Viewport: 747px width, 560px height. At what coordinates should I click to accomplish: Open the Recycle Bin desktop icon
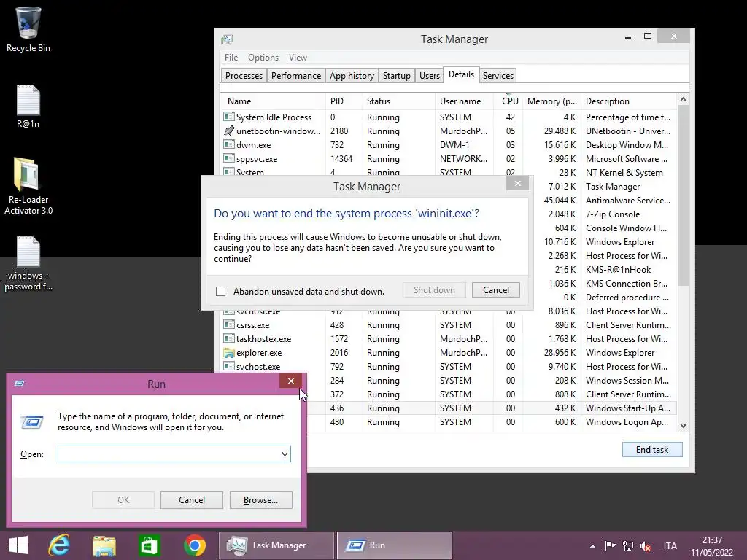28,29
